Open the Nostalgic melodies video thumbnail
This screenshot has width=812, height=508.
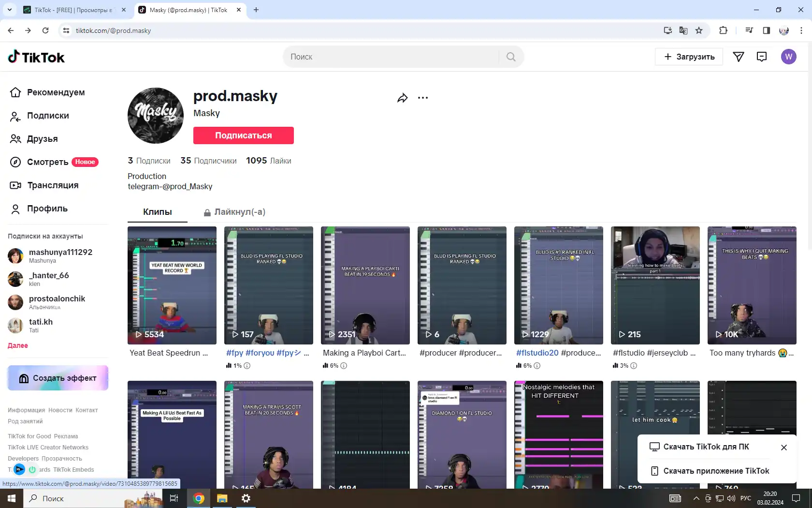[559, 434]
